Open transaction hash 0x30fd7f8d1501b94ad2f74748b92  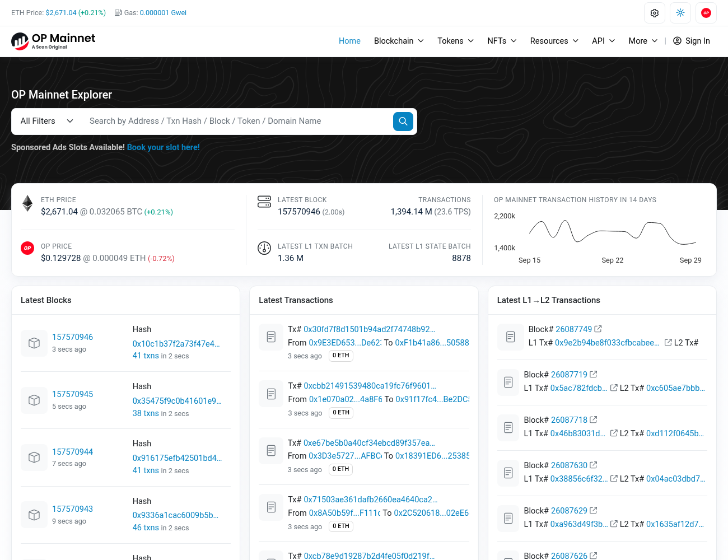tap(370, 329)
